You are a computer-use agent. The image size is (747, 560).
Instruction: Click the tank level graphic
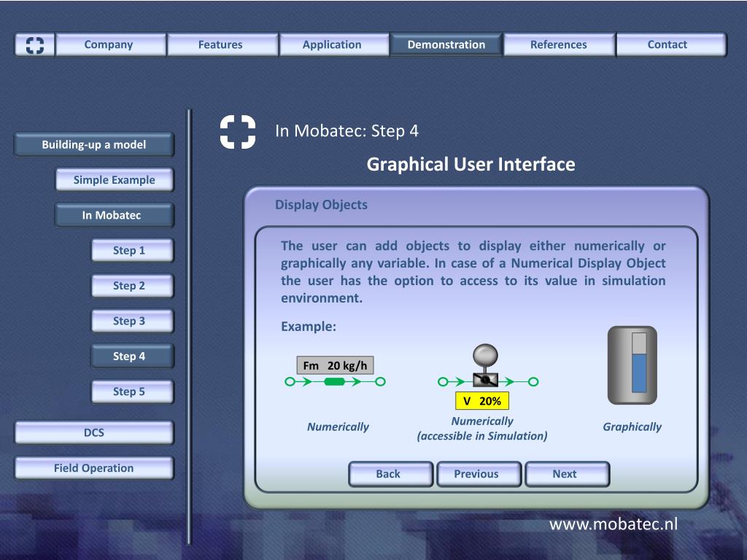[x=632, y=365]
